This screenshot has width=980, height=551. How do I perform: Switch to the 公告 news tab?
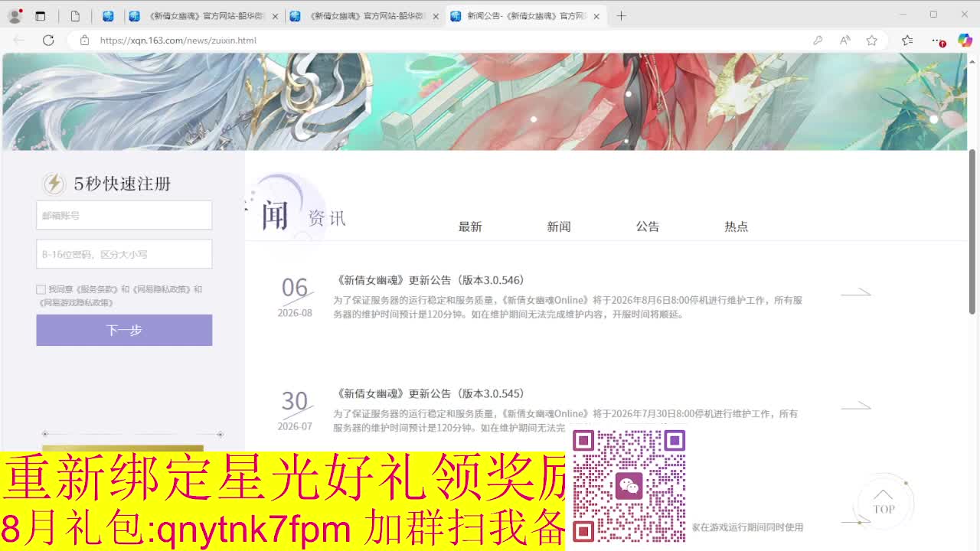tap(648, 227)
